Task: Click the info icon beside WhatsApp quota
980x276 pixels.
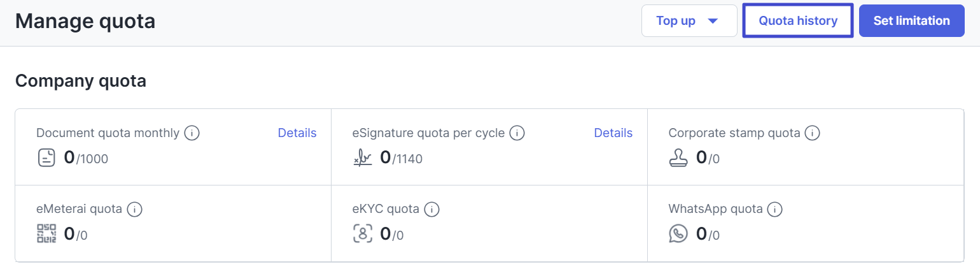Action: [x=774, y=208]
